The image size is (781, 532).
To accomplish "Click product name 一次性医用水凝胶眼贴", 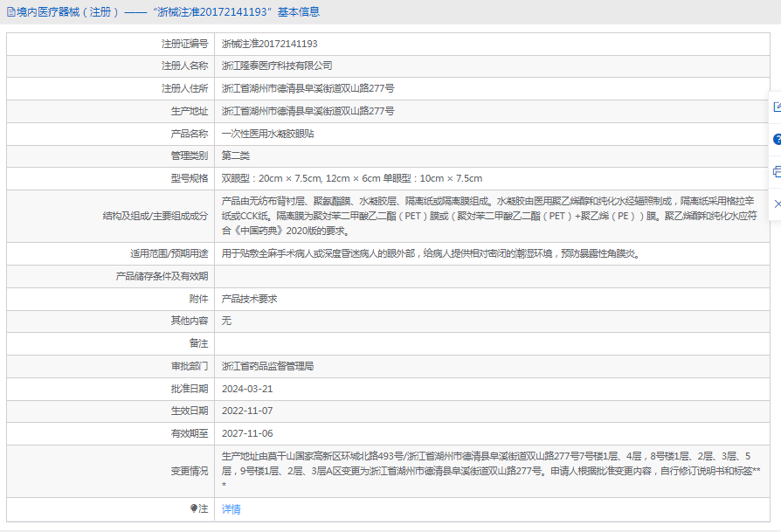I will click(x=267, y=134).
